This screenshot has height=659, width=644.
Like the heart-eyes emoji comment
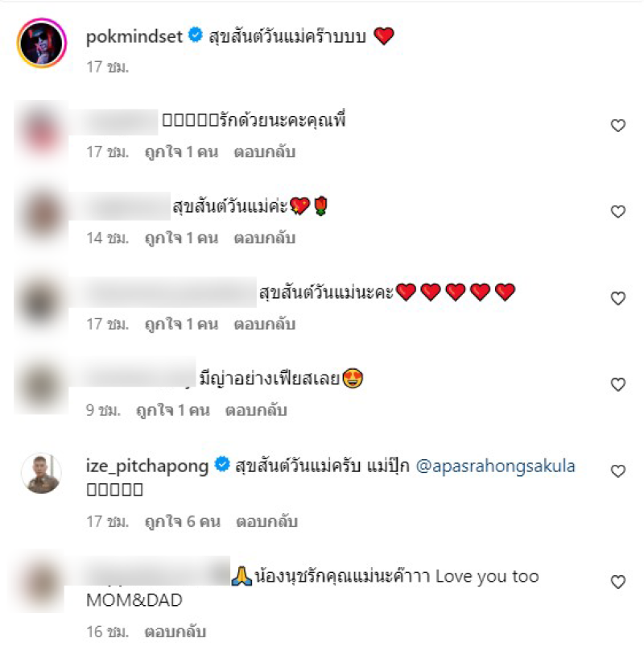coord(618,384)
